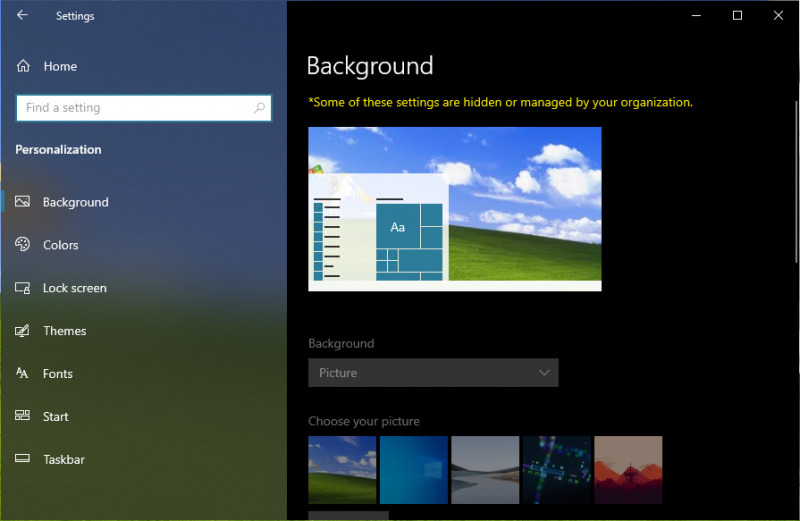
Task: Click the Choose your picture label
Action: (364, 421)
